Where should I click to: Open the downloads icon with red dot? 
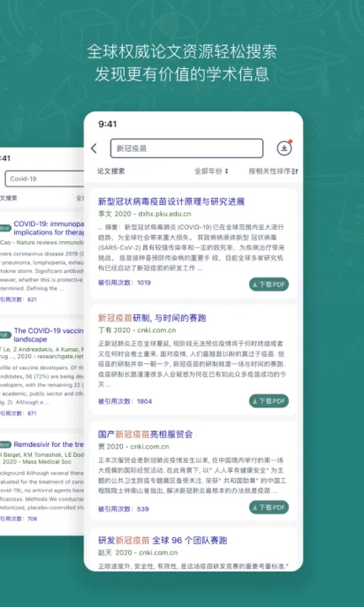(x=284, y=148)
